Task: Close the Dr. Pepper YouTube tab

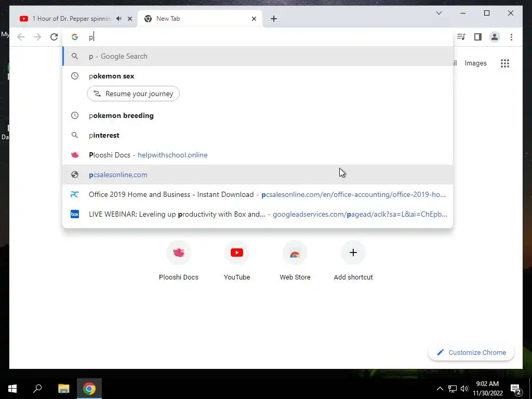Action: point(129,19)
